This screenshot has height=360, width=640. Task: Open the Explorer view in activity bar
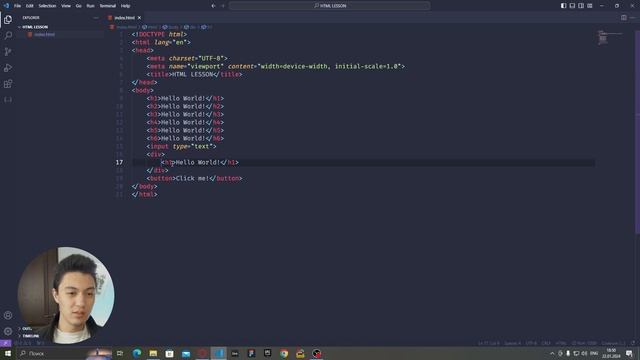(x=8, y=19)
